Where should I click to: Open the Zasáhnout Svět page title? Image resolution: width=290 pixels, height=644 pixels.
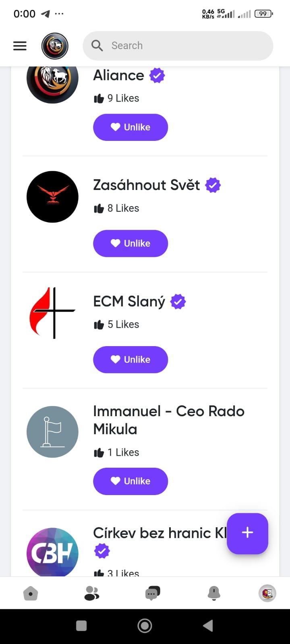coord(146,185)
